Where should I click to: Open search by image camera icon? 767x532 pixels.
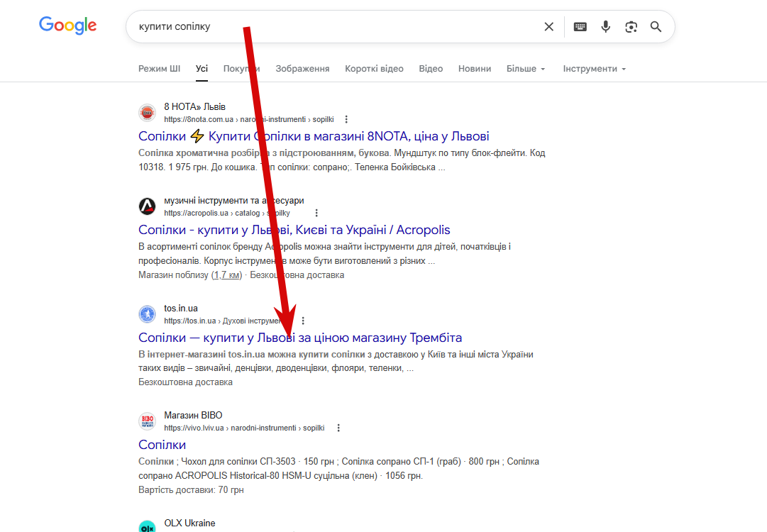(631, 27)
